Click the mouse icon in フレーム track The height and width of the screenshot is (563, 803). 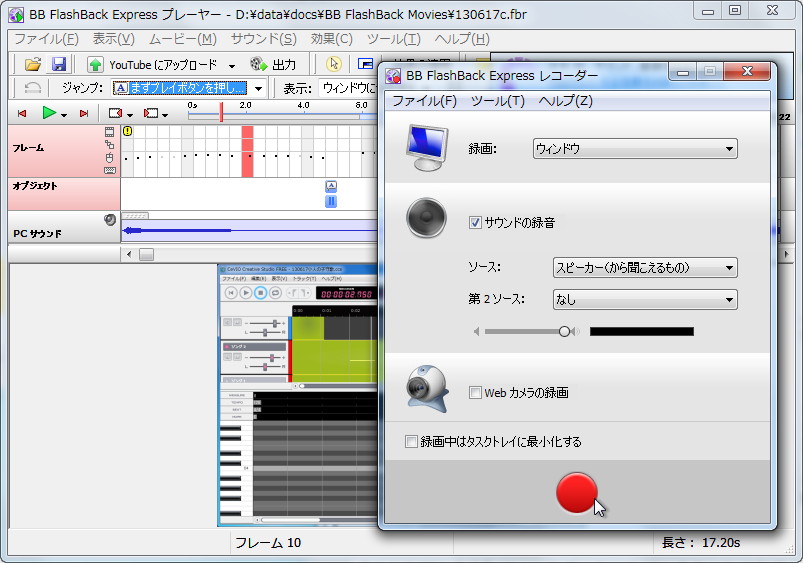tap(110, 157)
